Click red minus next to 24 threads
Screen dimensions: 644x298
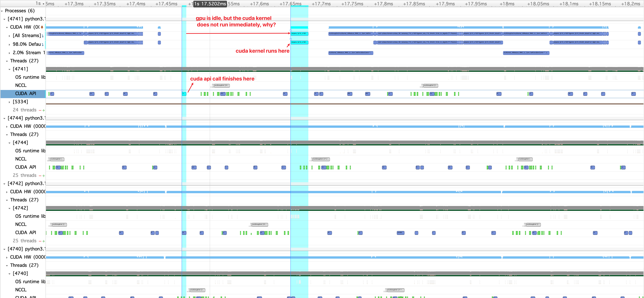[x=40, y=110]
